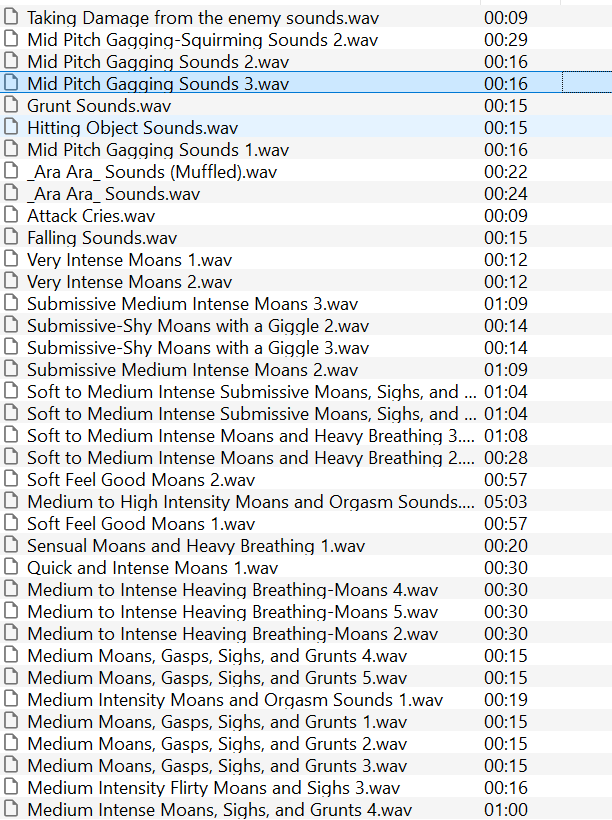612x820 pixels.
Task: Select Medium Moans, Gasps, Sighs, and Grunts 2.wav
Action: [x=217, y=744]
